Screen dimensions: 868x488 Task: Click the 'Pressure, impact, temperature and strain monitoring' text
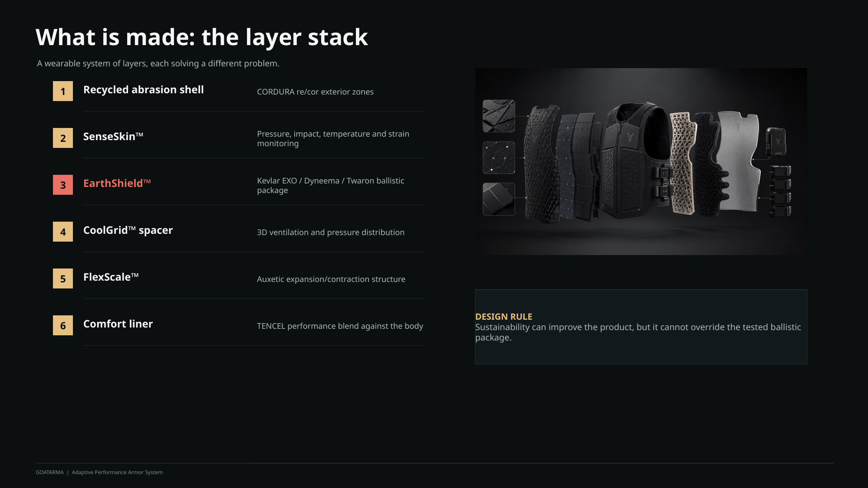[333, 139]
